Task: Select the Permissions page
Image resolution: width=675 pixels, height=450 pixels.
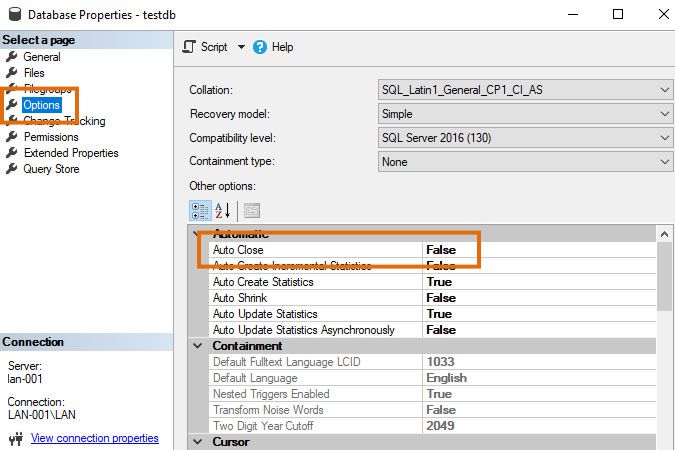Action: 51,137
